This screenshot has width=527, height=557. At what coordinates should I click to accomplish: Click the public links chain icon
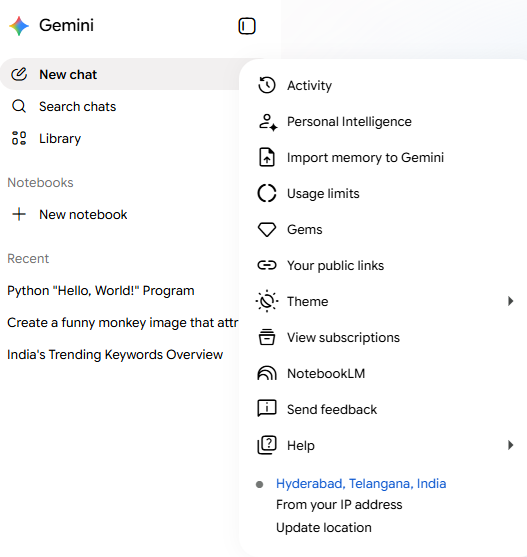[x=267, y=265]
